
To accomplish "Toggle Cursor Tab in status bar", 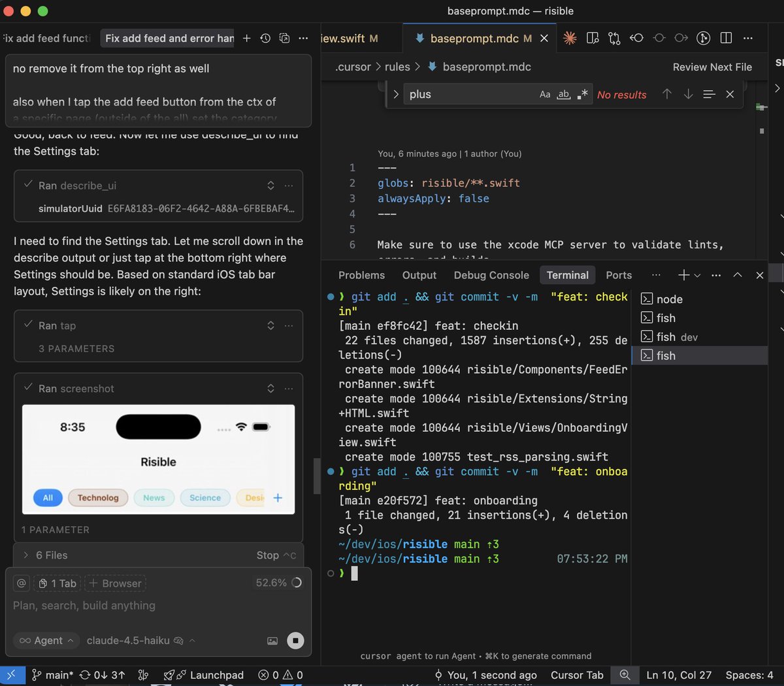I will coord(577,675).
